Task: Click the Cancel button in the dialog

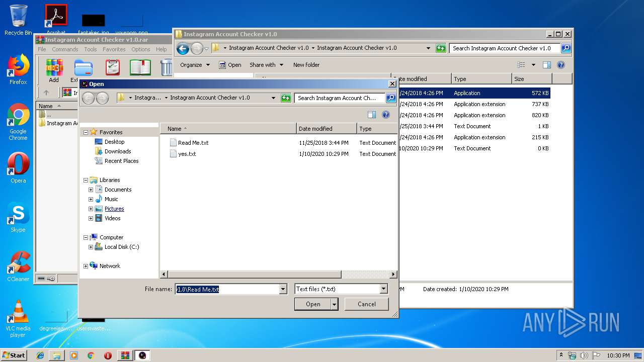Action: (x=367, y=304)
